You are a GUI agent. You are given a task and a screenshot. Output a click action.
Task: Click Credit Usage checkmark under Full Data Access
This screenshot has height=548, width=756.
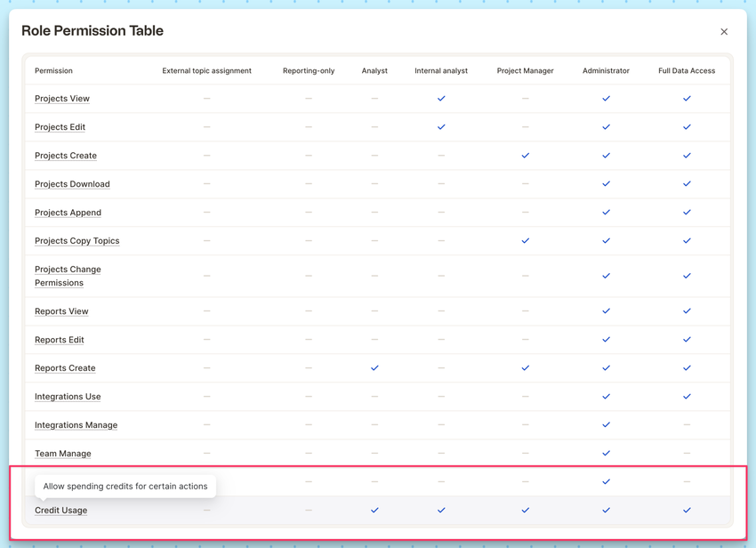pyautogui.click(x=687, y=511)
